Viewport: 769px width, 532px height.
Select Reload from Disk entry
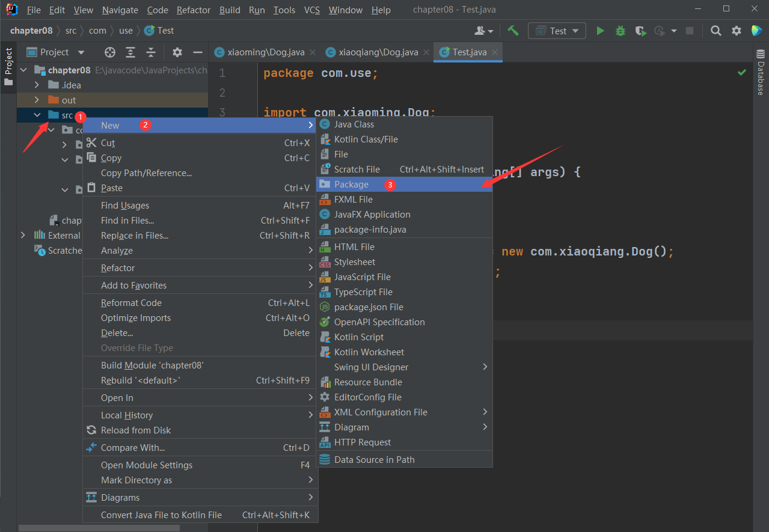200,430
